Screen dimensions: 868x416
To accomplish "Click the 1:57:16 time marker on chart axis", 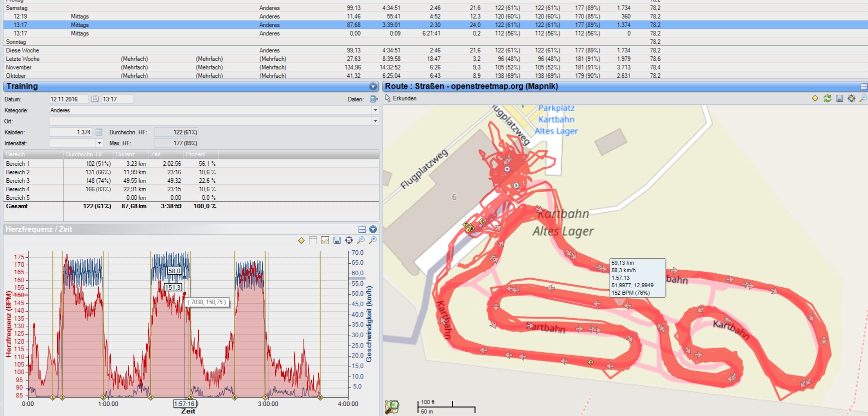I will click(184, 404).
